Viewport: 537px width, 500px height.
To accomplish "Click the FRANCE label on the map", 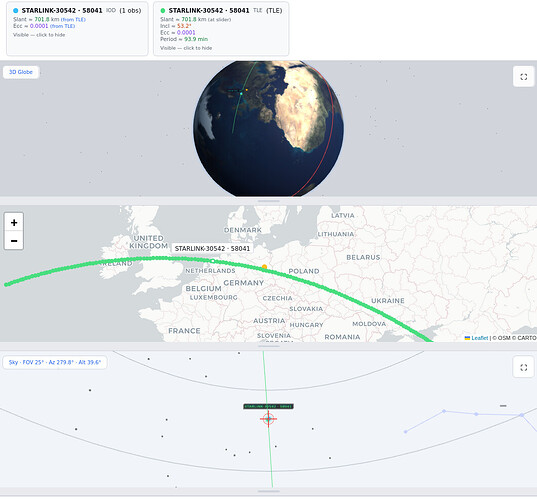I will (x=184, y=331).
